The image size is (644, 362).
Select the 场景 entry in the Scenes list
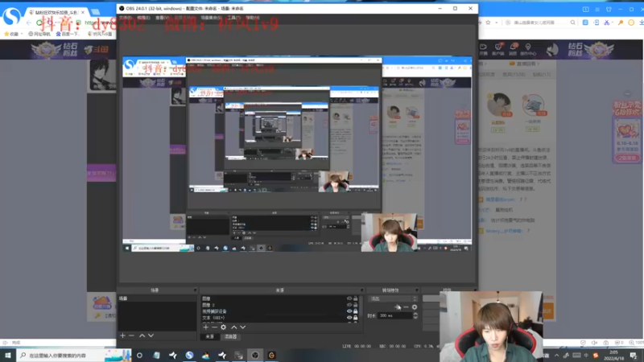(157, 298)
